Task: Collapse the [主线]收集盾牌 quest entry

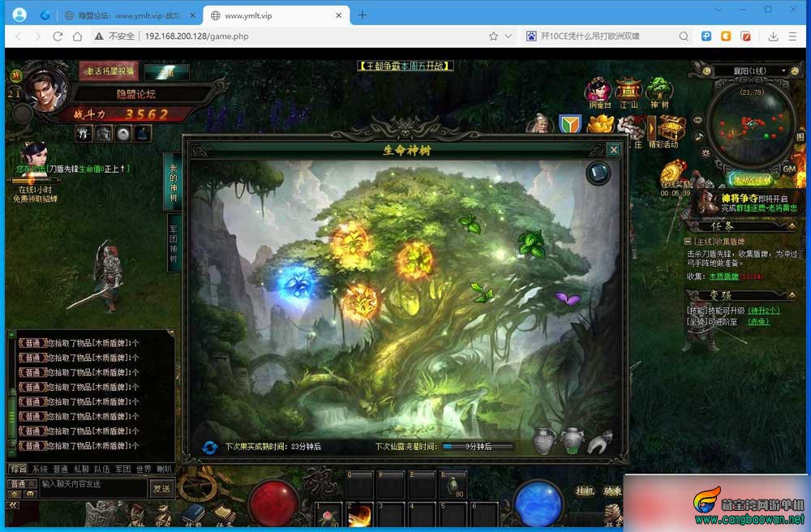Action: tap(688, 242)
